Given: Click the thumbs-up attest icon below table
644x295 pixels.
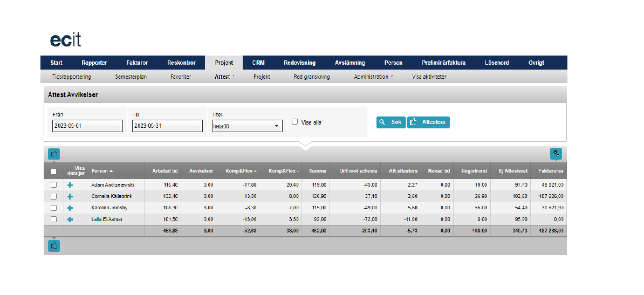Looking at the screenshot, I should (x=54, y=246).
